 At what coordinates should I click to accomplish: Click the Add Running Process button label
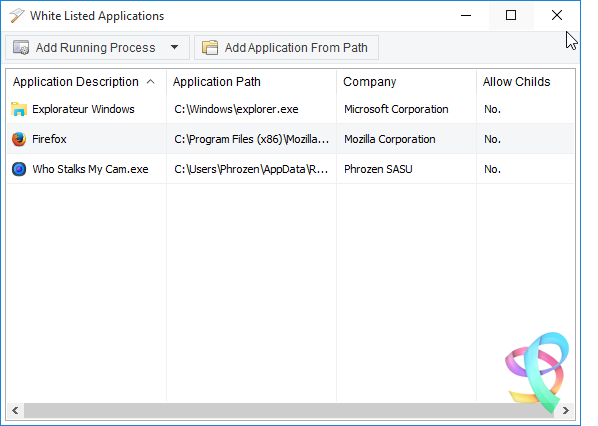(95, 48)
